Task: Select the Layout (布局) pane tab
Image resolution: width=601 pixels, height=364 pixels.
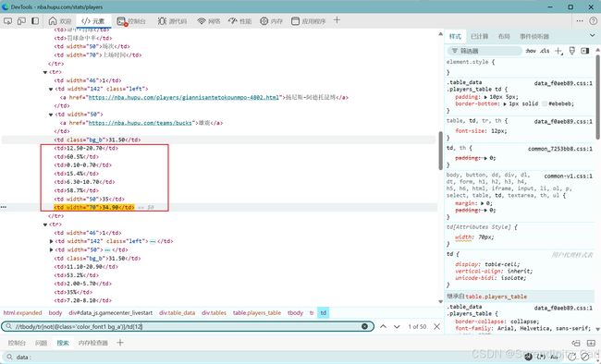Action: (x=504, y=36)
